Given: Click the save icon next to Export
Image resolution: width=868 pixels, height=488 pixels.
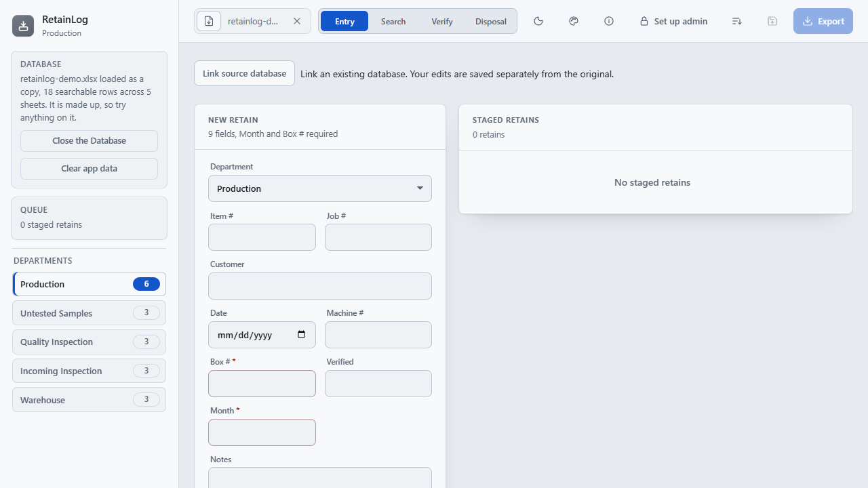Looking at the screenshot, I should (772, 21).
